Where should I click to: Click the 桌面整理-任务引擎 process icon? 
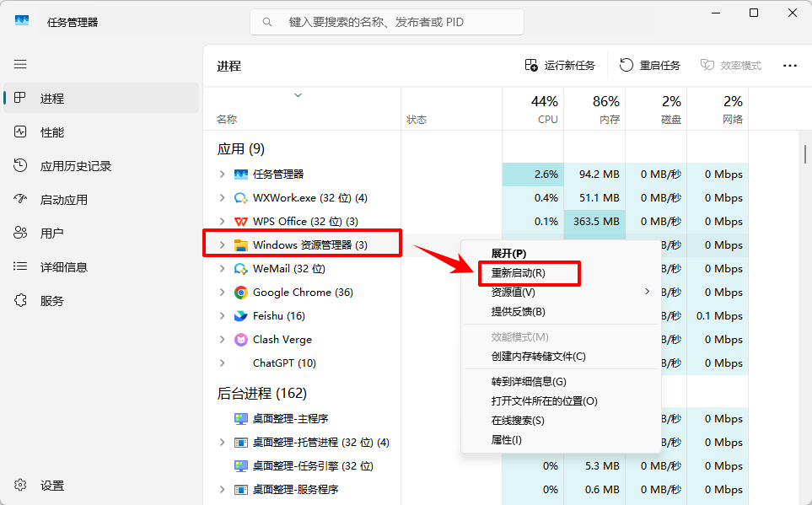tap(241, 466)
